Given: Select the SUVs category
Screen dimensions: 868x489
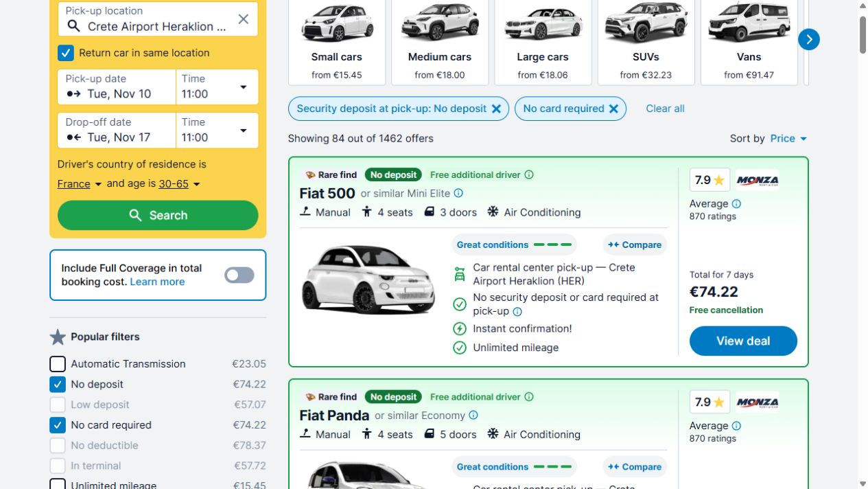Looking at the screenshot, I should click(x=646, y=42).
